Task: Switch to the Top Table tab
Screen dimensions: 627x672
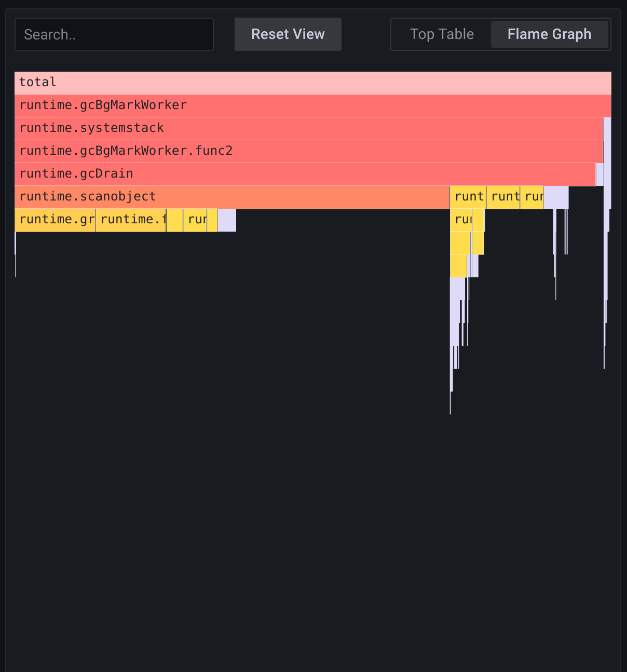Action: 442,34
